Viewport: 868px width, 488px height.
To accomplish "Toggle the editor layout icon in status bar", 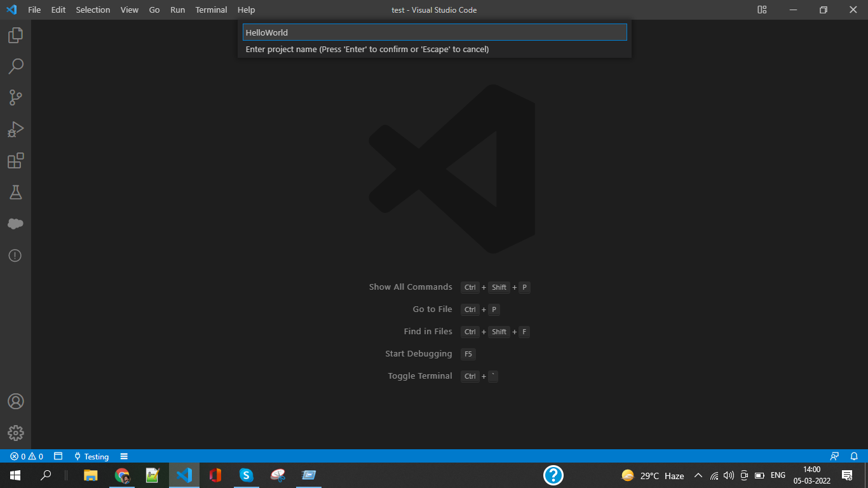I will 58,456.
